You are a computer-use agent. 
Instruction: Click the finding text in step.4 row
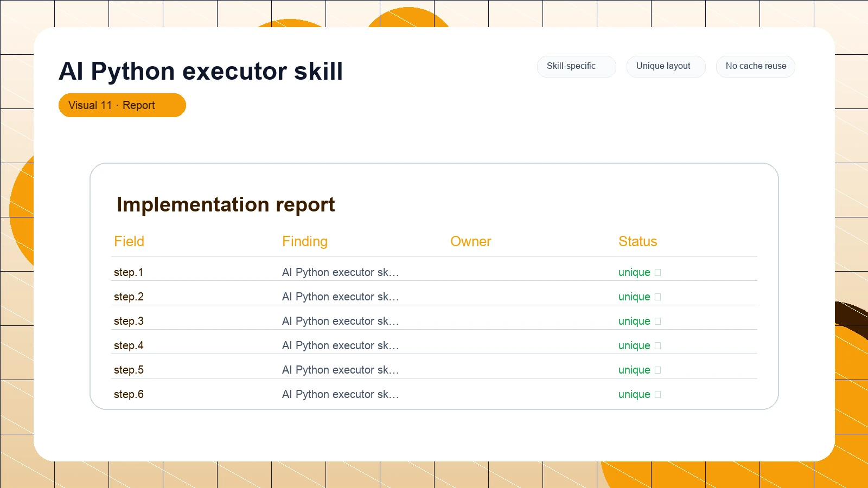(341, 345)
